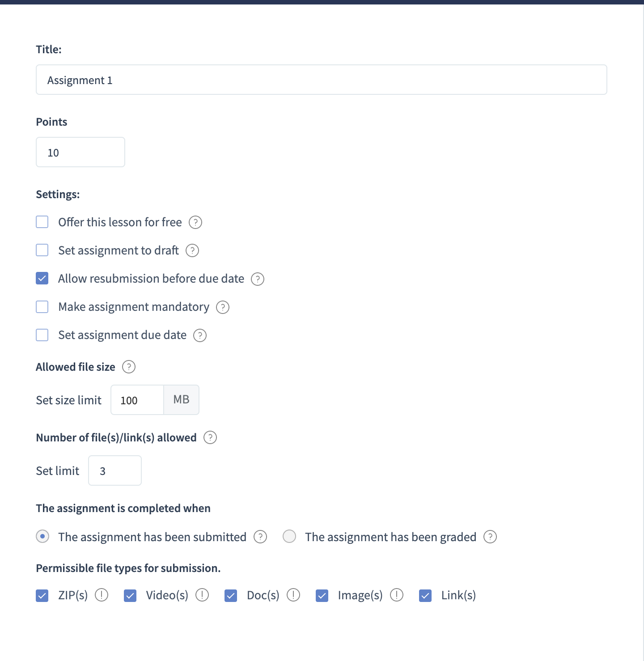644x661 pixels.
Task: Focus the Points input field
Action: click(80, 153)
